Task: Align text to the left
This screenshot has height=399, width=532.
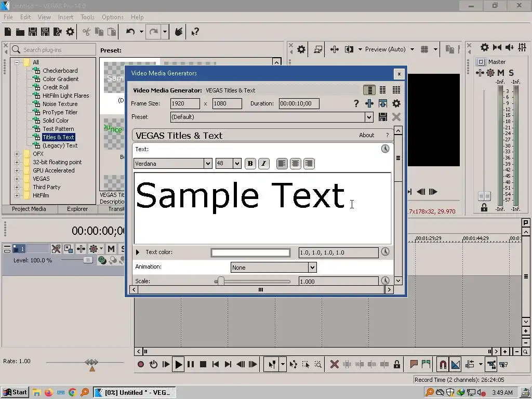Action: 282,164
